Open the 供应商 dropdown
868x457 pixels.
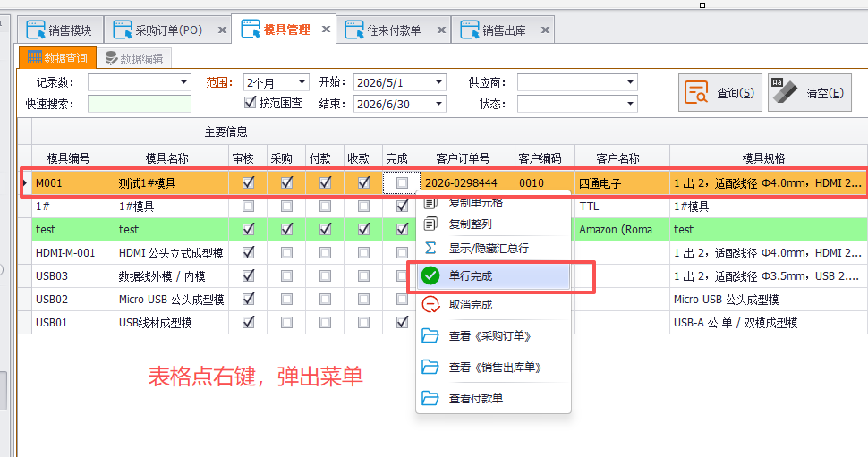point(630,82)
